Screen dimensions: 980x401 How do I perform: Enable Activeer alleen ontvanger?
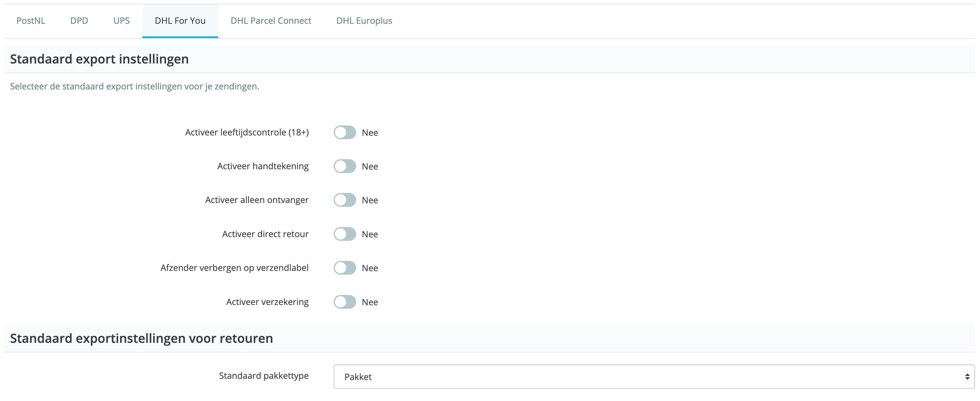pyautogui.click(x=345, y=200)
